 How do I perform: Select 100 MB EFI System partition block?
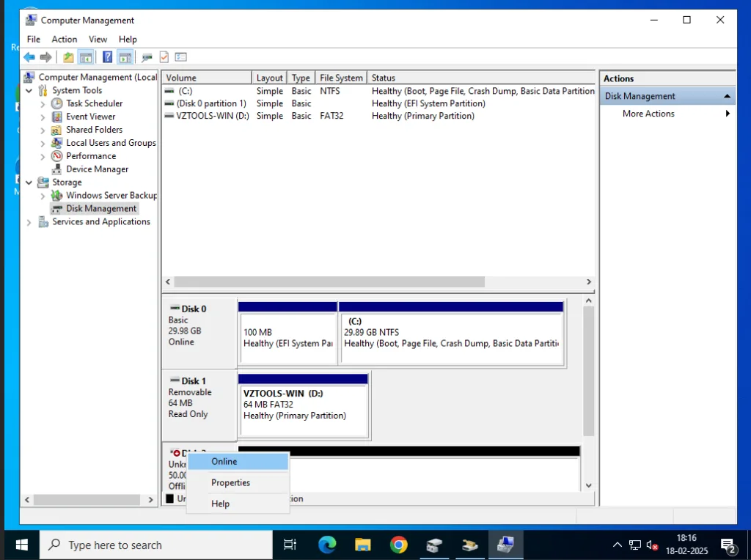[x=287, y=333]
